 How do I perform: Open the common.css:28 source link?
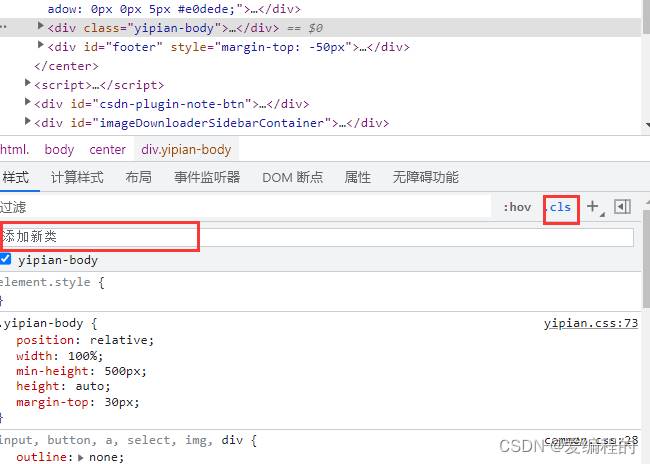(x=591, y=440)
